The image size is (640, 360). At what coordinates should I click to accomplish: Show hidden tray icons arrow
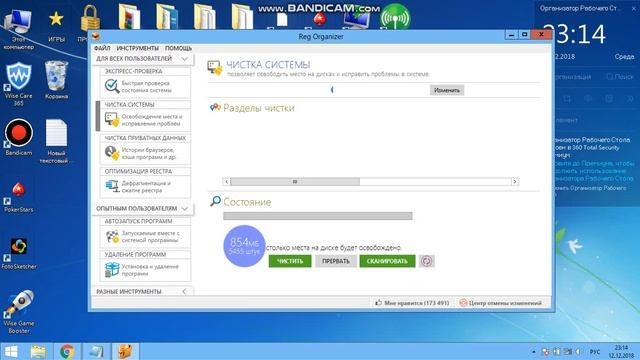[x=533, y=352]
